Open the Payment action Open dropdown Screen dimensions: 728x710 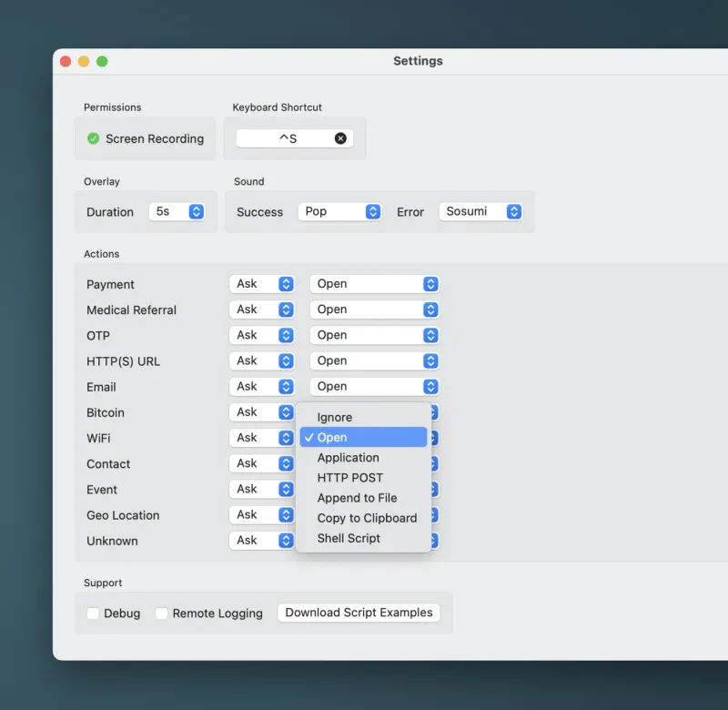pos(374,284)
